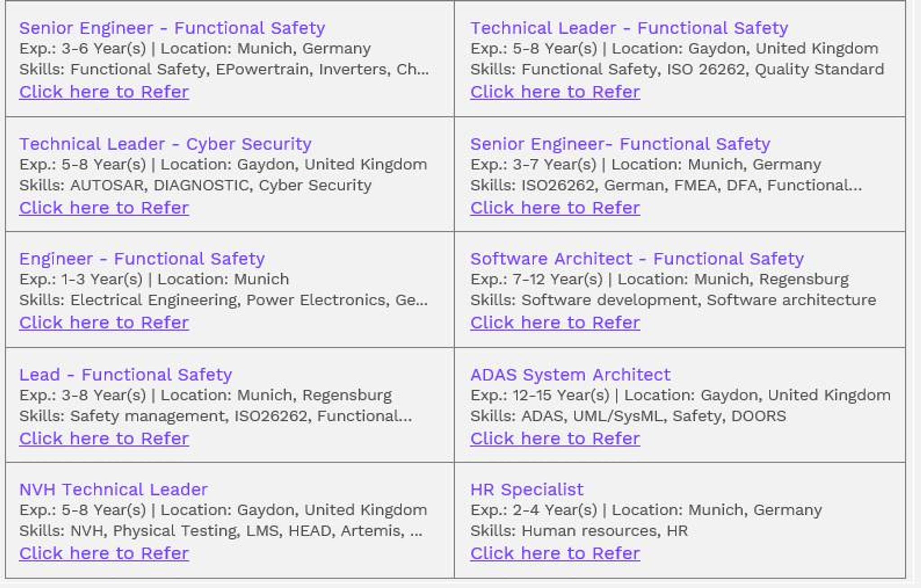Refer someone for ADAS System Architect
Viewport: 921px width, 588px height.
(555, 438)
